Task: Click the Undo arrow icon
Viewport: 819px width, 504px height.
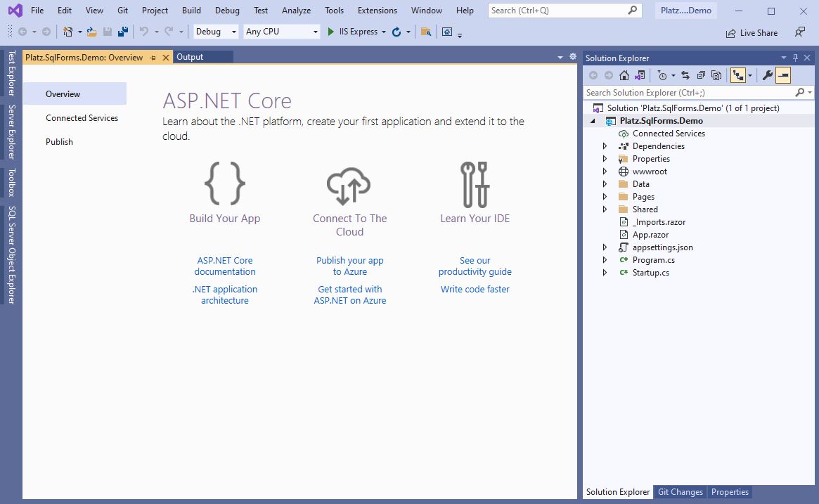Action: (x=143, y=32)
